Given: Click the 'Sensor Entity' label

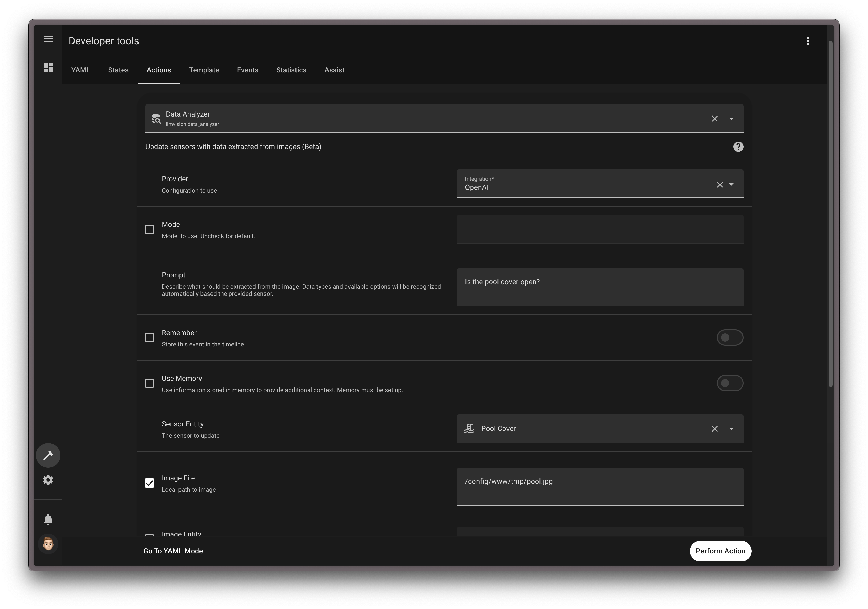Looking at the screenshot, I should [183, 424].
